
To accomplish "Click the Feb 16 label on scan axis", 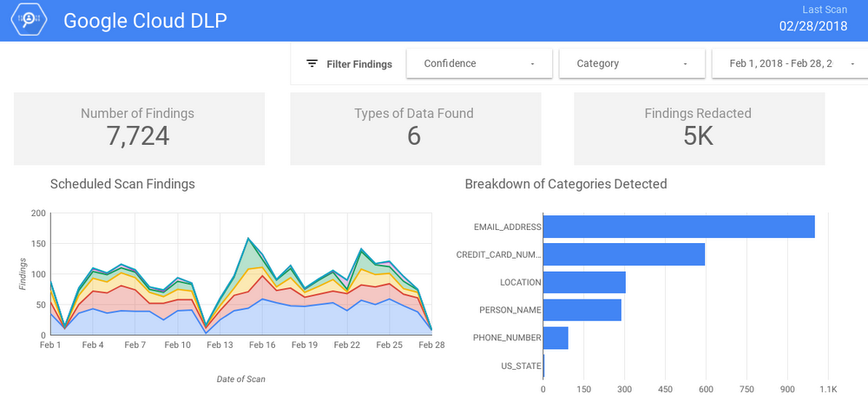I will 262,345.
